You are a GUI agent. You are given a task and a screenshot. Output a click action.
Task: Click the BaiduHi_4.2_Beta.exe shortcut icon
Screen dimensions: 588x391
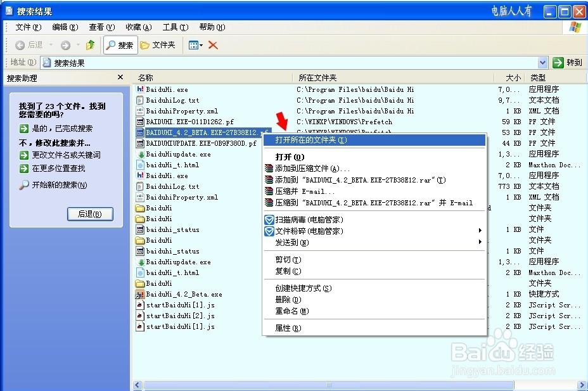(140, 294)
